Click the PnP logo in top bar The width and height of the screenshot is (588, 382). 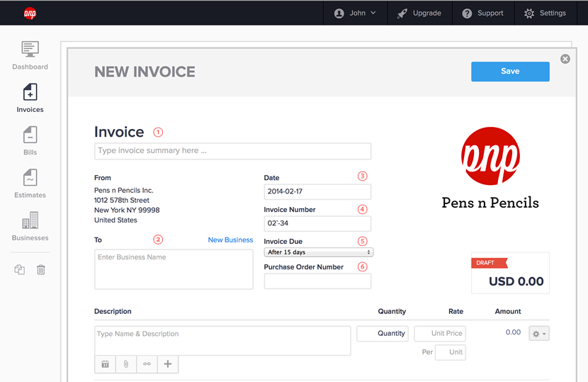[30, 13]
